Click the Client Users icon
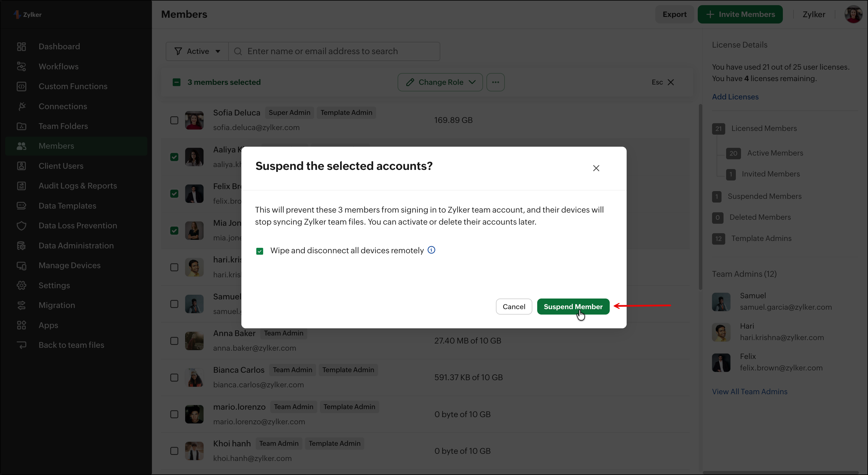 (x=21, y=166)
